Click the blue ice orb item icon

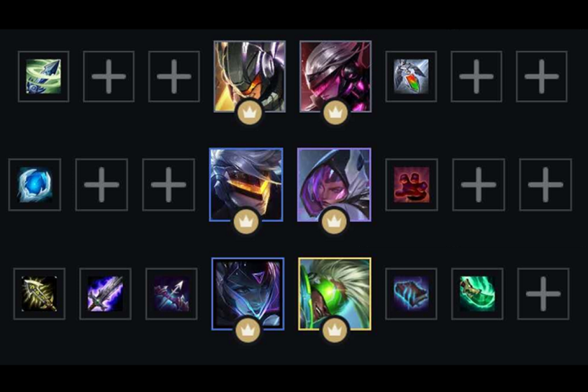click(x=35, y=185)
